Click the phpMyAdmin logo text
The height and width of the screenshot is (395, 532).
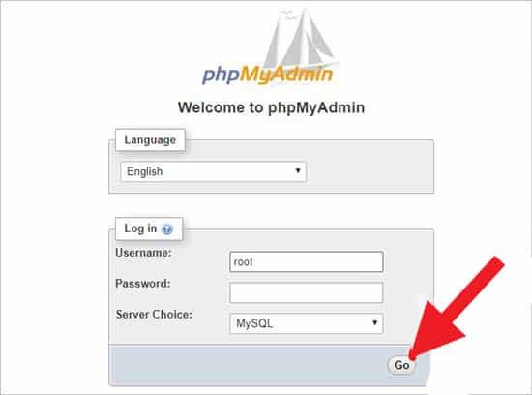(x=268, y=75)
